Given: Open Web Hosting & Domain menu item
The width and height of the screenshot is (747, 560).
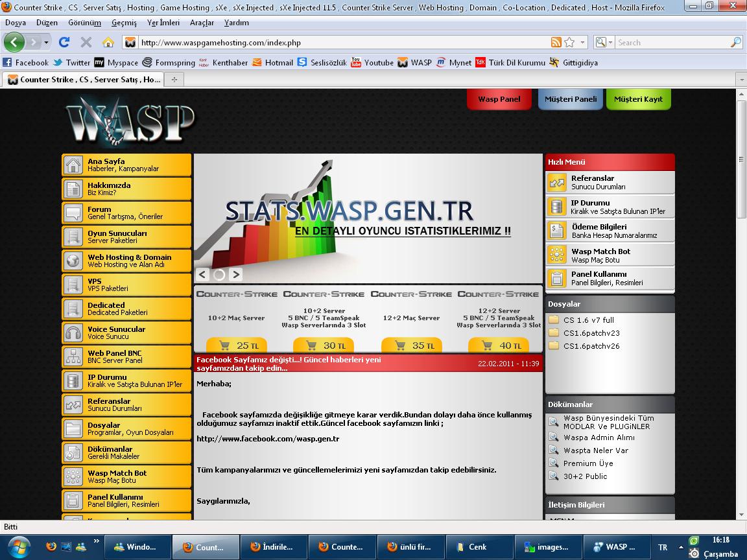Looking at the screenshot, I should pyautogui.click(x=126, y=261).
